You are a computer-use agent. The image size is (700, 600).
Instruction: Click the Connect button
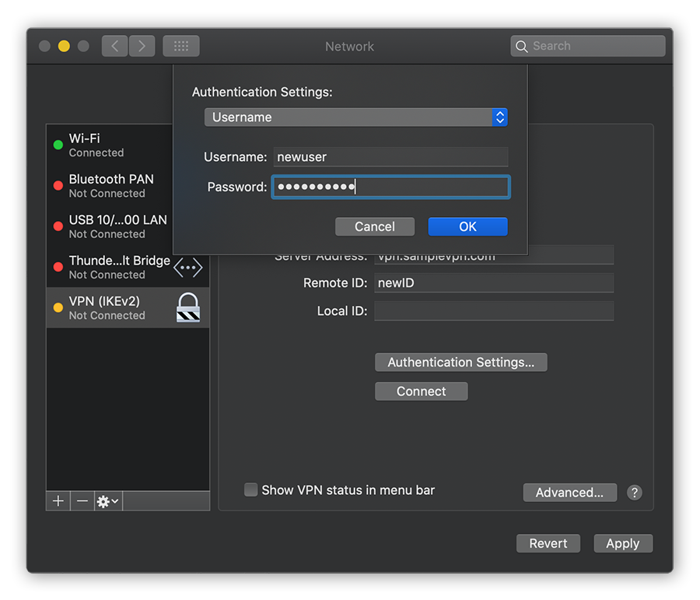(x=421, y=391)
